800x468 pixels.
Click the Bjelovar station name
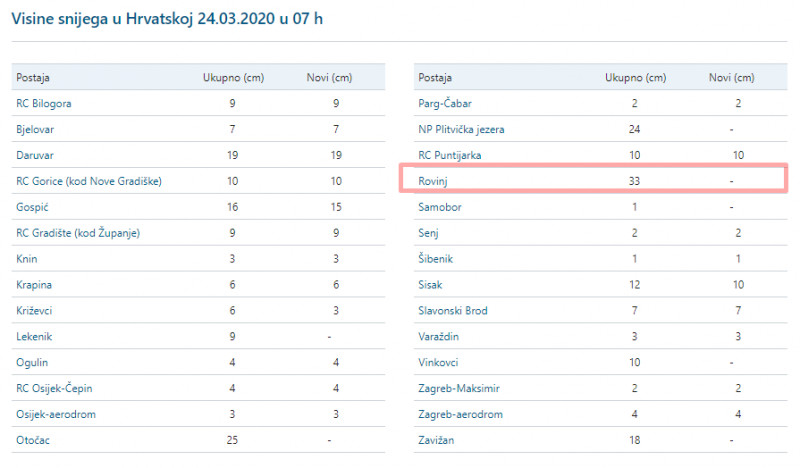(36, 129)
